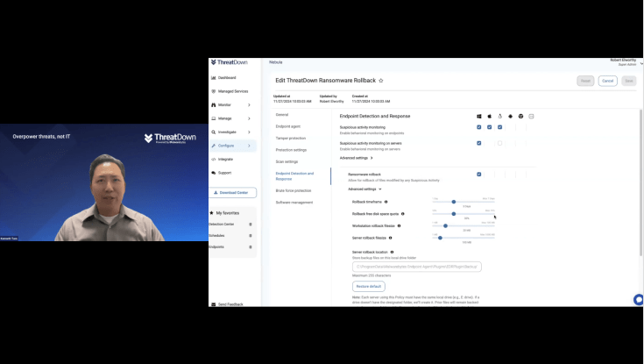
Task: Open the Tamper protection tab
Action: pyautogui.click(x=291, y=139)
